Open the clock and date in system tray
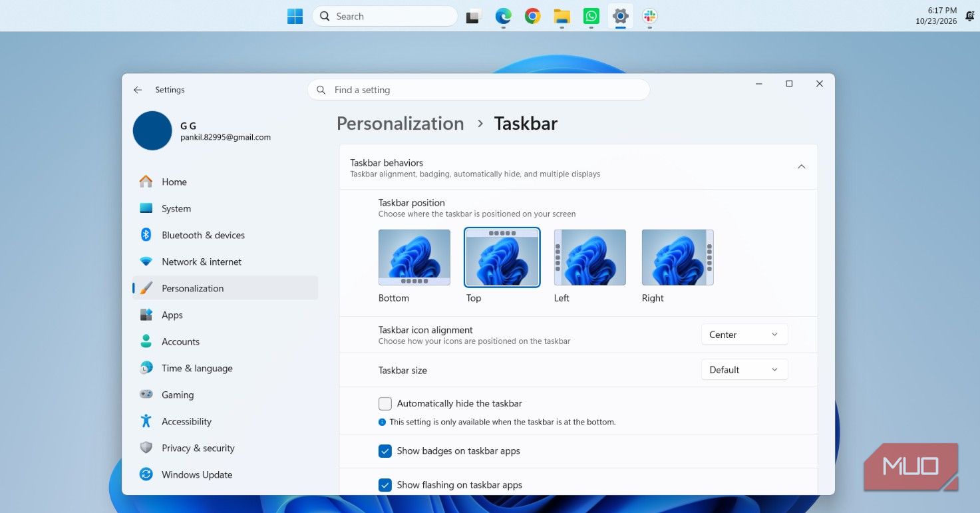 936,16
